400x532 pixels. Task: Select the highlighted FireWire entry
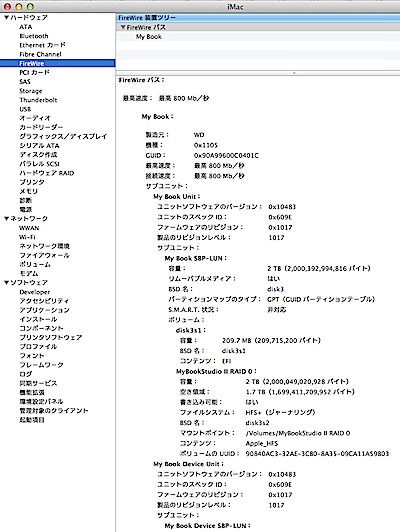click(x=58, y=63)
